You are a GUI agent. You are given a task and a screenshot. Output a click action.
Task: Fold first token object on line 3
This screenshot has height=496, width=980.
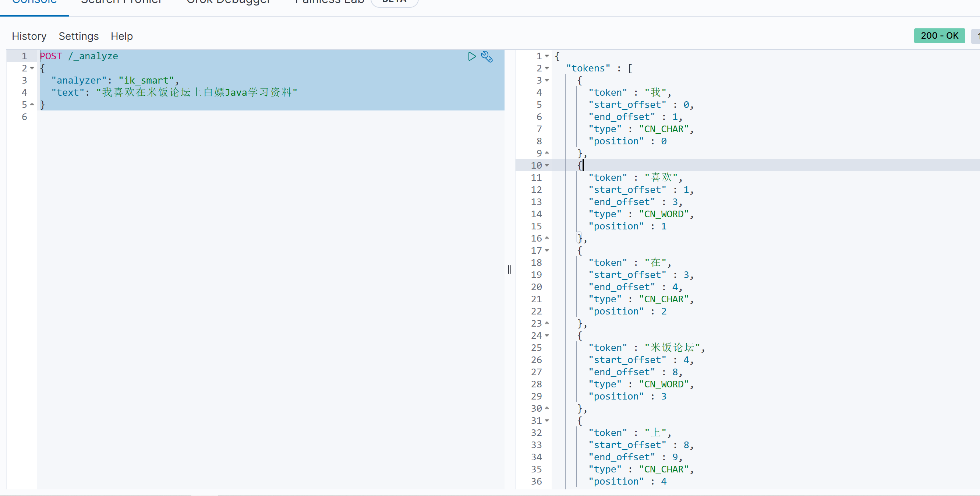click(547, 80)
